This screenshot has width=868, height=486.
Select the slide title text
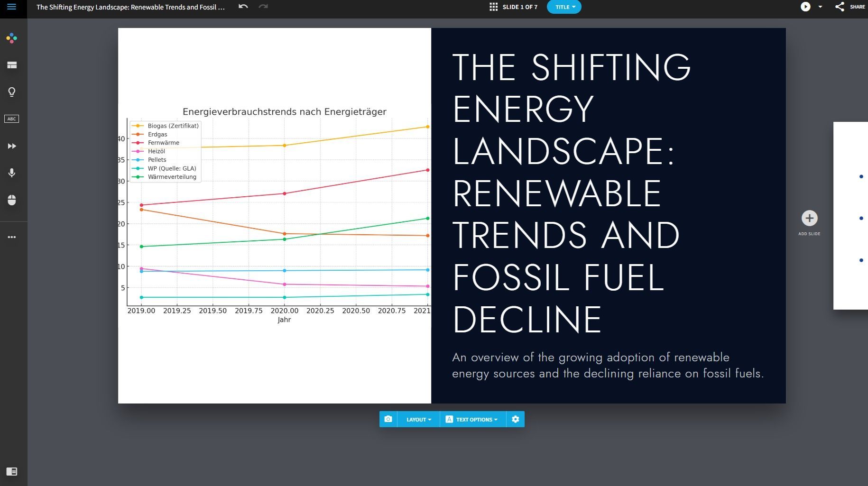tap(572, 193)
